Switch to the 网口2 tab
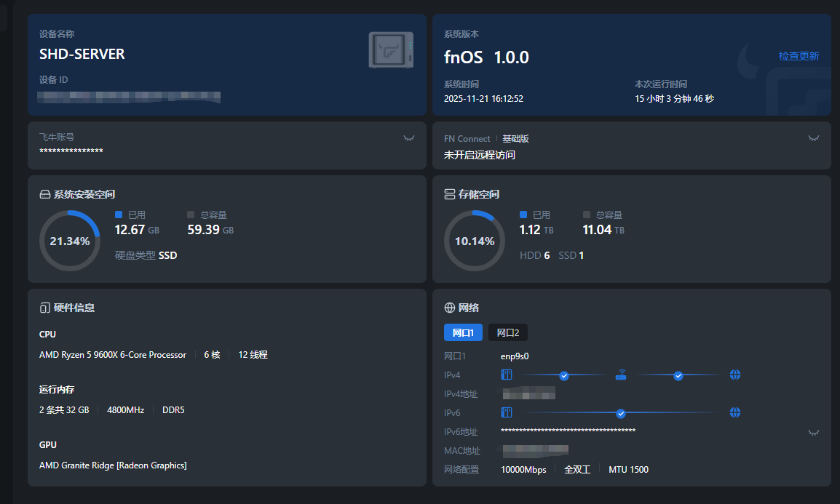The height and width of the screenshot is (504, 840). click(x=508, y=333)
